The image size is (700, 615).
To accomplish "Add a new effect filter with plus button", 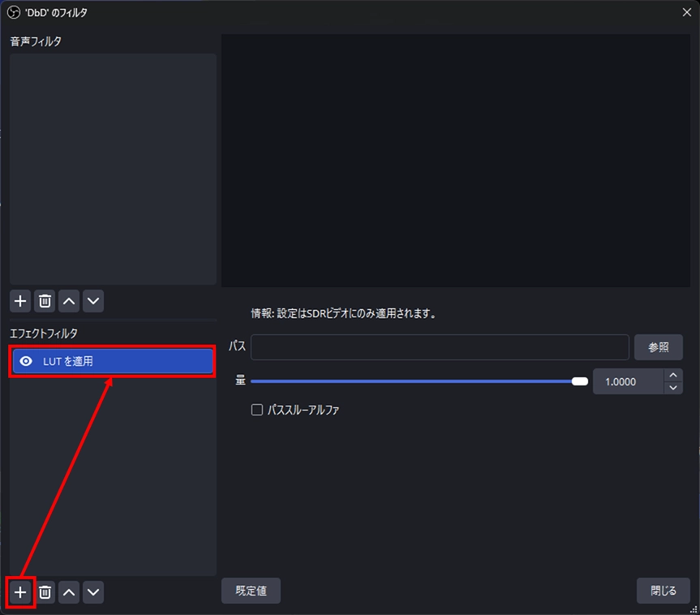I will (x=21, y=592).
